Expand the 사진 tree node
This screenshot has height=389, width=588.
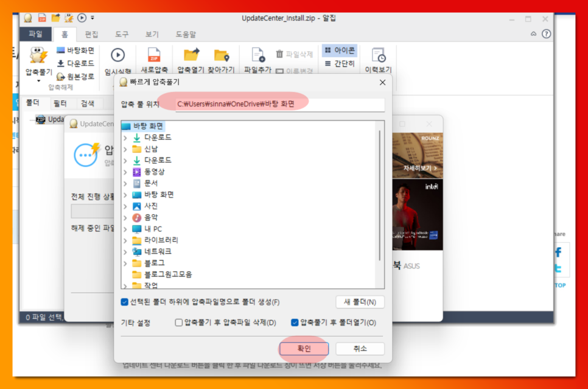click(125, 206)
